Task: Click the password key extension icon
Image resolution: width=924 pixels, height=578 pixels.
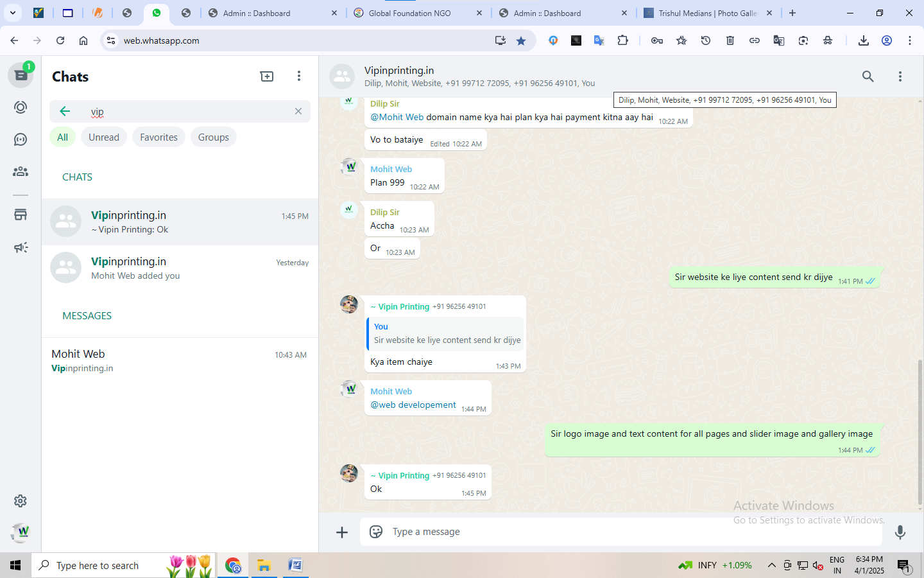Action: click(657, 40)
